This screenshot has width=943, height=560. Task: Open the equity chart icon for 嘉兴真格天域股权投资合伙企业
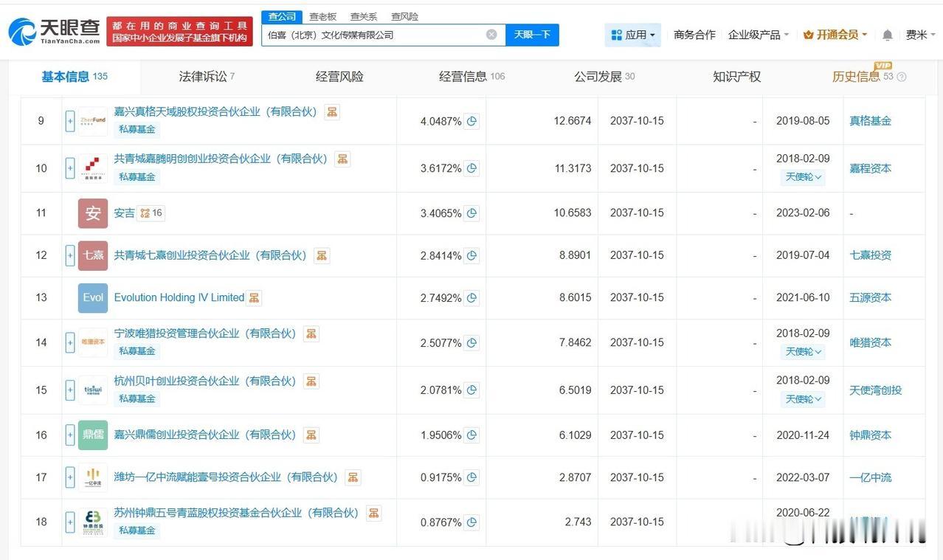[332, 112]
